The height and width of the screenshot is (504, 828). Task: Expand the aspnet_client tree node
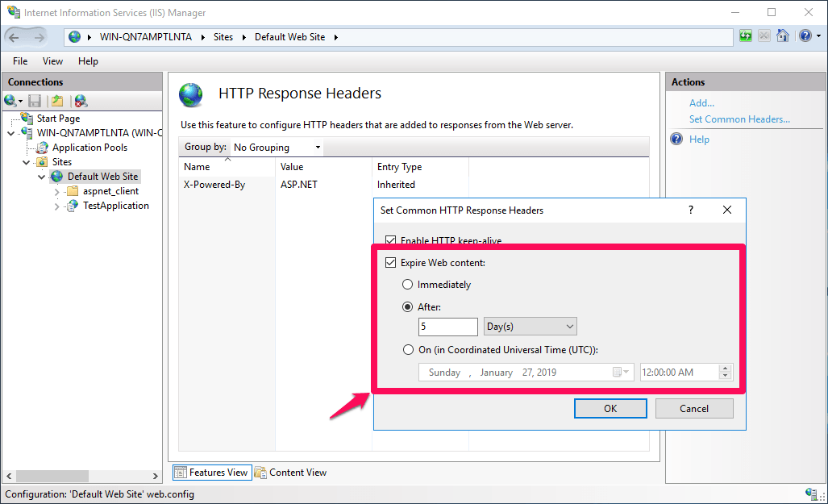click(x=56, y=191)
